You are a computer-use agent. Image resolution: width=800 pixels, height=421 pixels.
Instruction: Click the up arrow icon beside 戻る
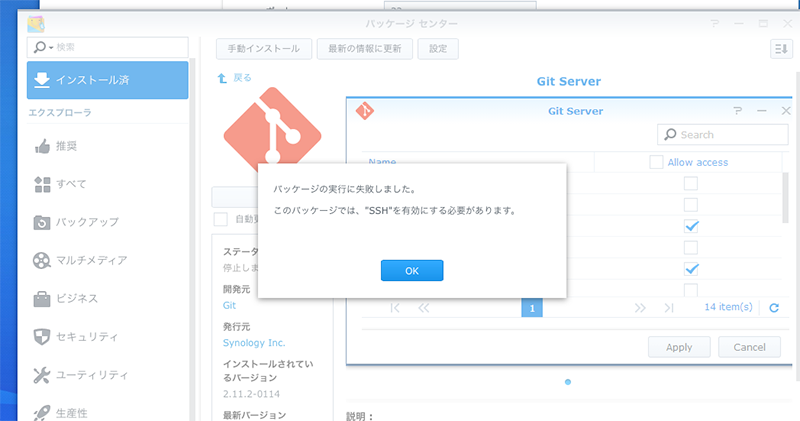[x=222, y=78]
